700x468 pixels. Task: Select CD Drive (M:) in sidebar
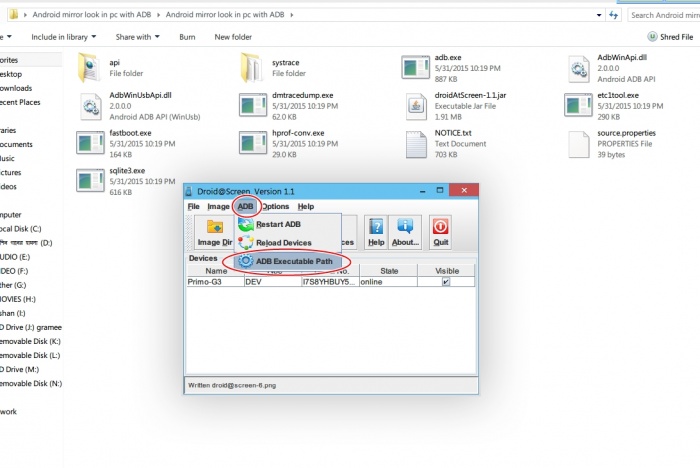(20, 369)
